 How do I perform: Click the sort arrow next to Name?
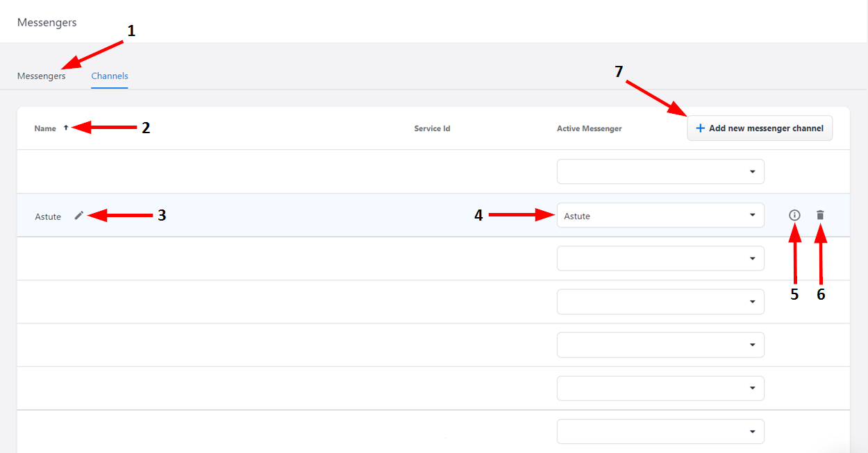point(66,128)
